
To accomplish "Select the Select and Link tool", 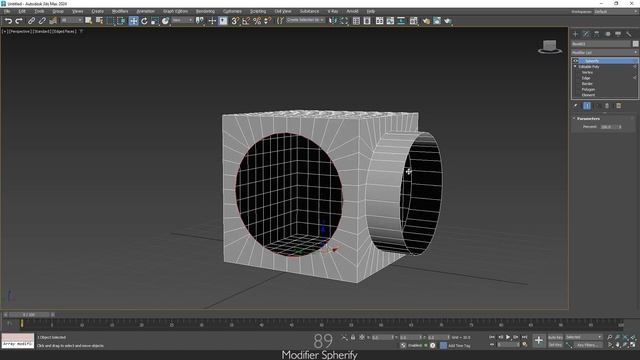I will pos(31,21).
